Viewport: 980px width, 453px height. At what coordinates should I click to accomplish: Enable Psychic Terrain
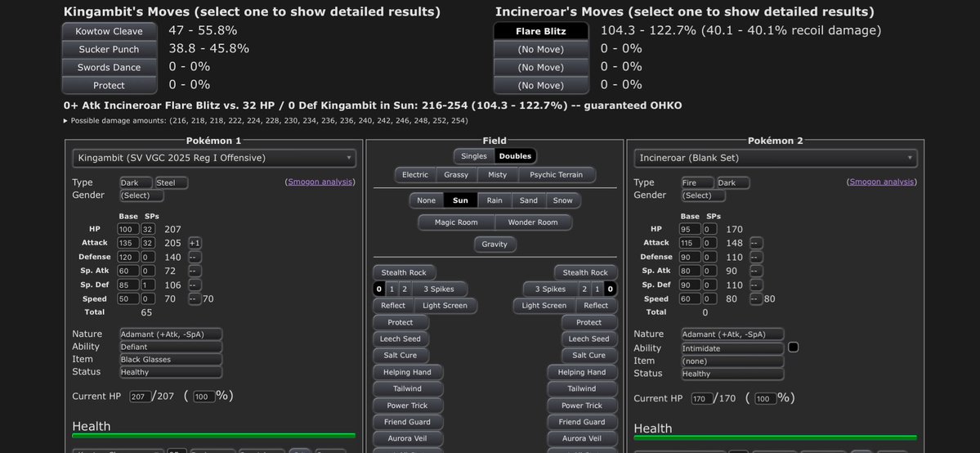[x=557, y=174]
